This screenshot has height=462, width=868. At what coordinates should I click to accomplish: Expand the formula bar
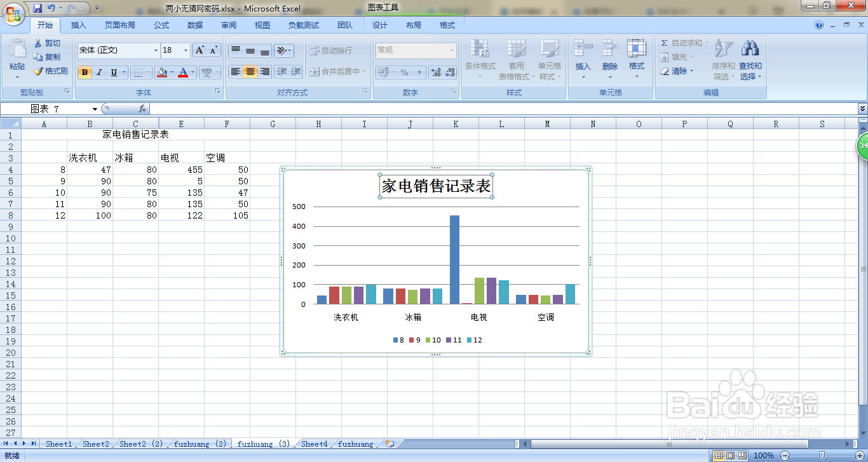click(862, 109)
